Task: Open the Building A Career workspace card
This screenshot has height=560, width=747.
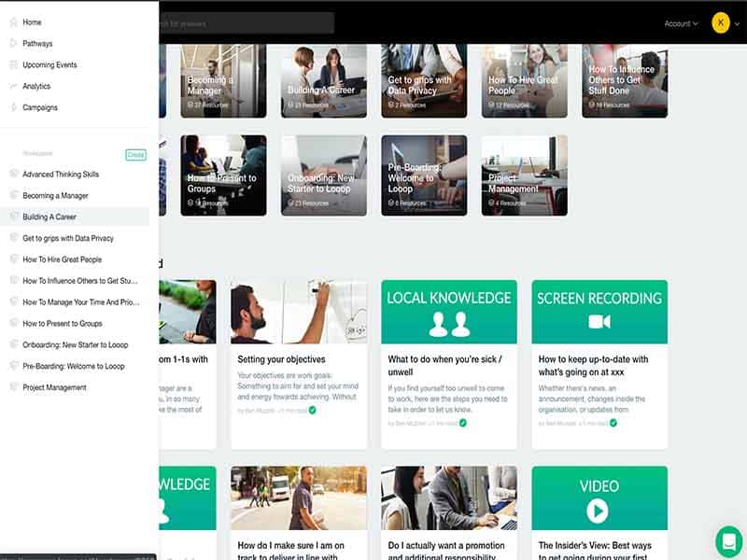Action: pos(324,81)
